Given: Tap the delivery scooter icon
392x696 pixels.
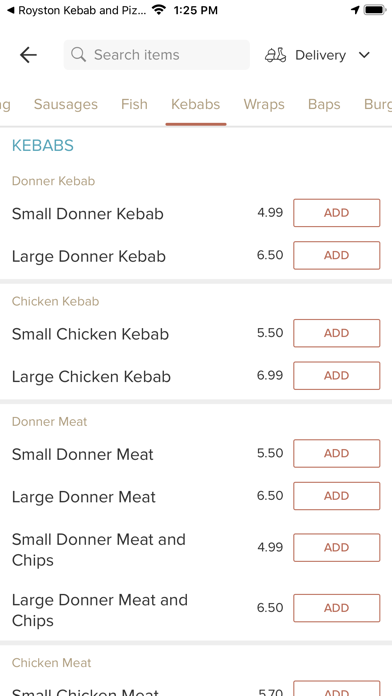Looking at the screenshot, I should coord(276,55).
